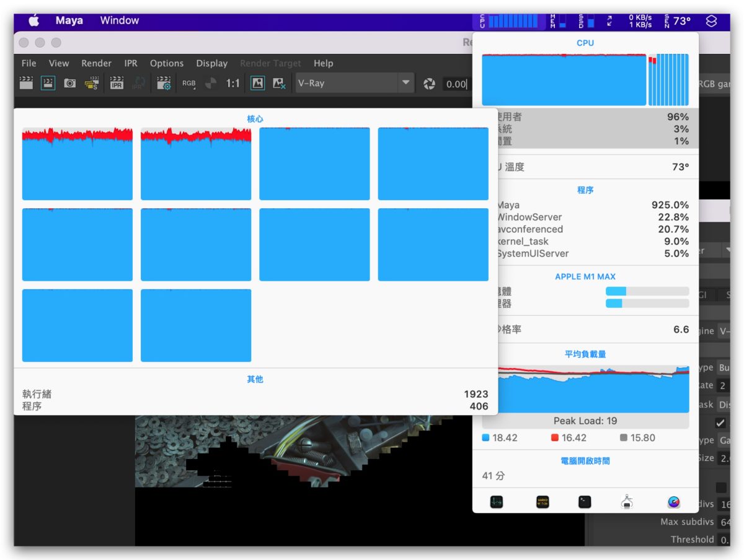Click the APPLE M1 MAX heading
Viewport: 744px width, 560px height.
coord(585,277)
